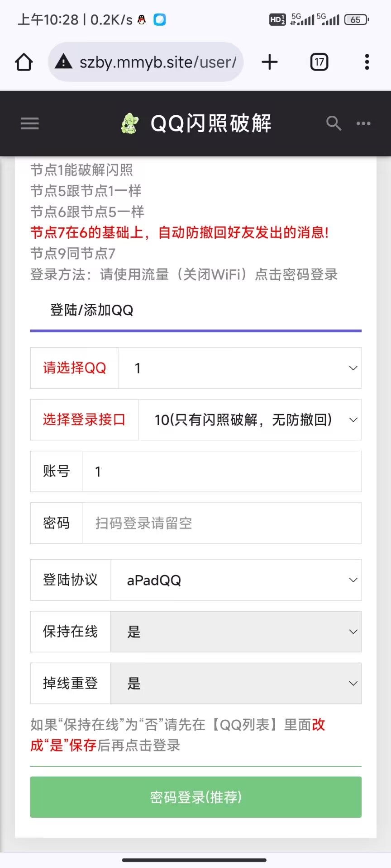Tap the horizontal three-dots header icon

pos(363,123)
